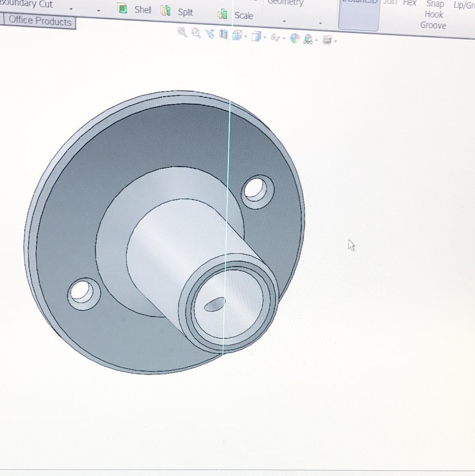The image size is (475, 476).
Task: Select the Shell feature tool
Action: pos(134,9)
